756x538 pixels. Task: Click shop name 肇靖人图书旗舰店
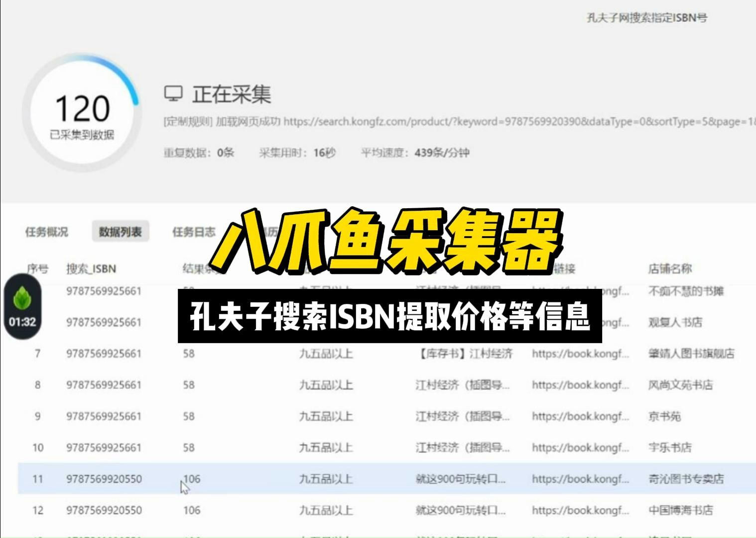click(x=691, y=354)
